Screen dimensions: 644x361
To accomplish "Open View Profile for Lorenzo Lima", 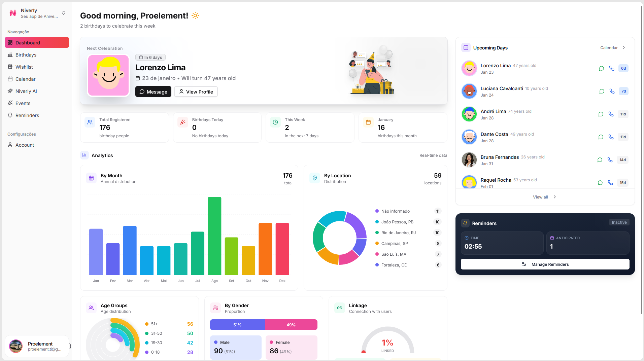I will tap(196, 92).
